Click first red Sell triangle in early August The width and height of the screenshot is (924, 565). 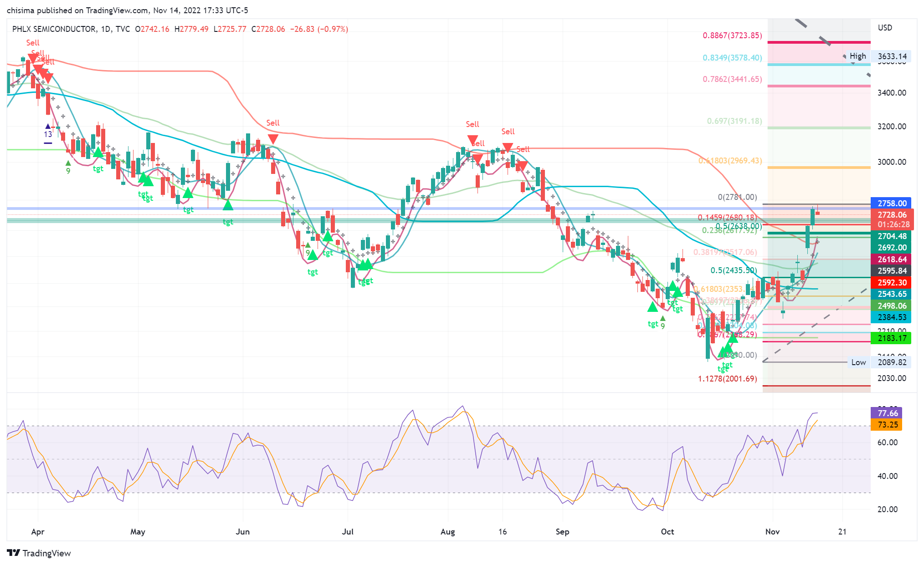click(472, 140)
